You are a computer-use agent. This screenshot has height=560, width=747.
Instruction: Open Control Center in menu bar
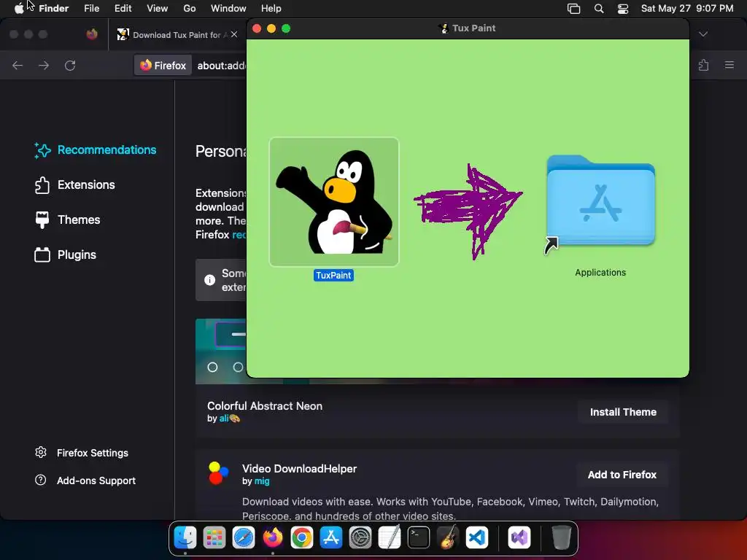click(623, 9)
